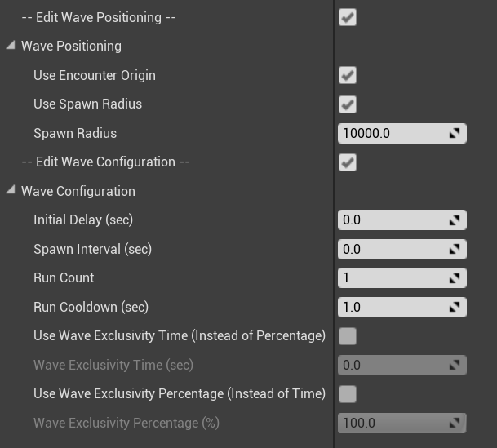
Task: Click the Wave Exclusivity Time arrow icon
Action: [455, 365]
